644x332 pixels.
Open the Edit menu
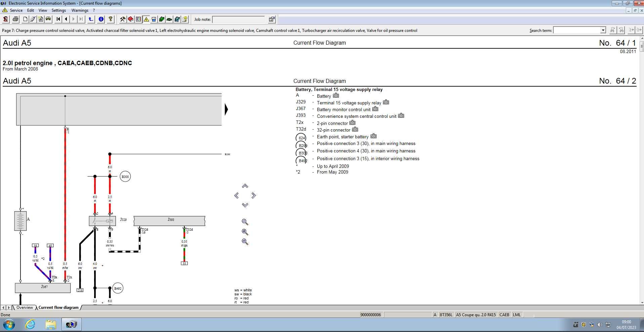click(31, 10)
